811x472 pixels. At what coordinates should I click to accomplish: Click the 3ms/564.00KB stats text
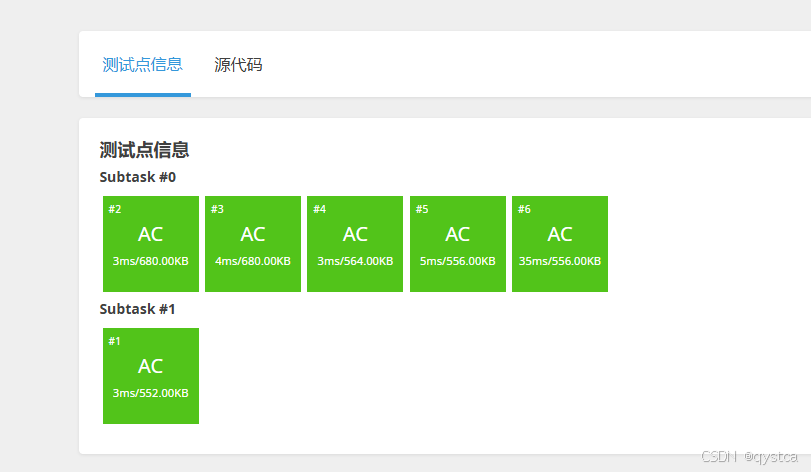(x=355, y=261)
